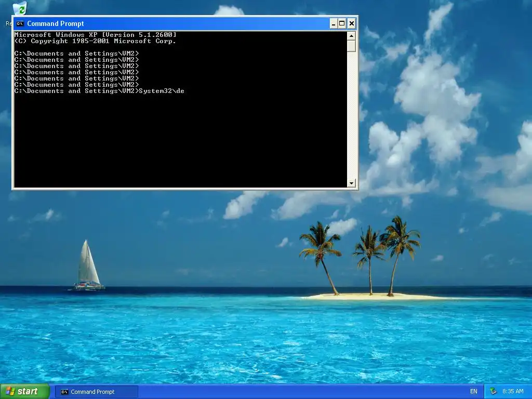
Task: Click the Command Prompt window title text
Action: pos(55,23)
